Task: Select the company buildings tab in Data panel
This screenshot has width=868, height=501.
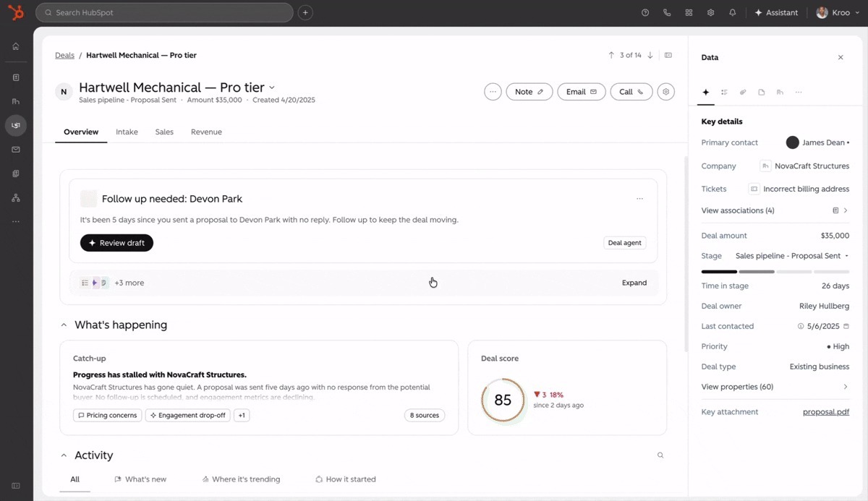Action: 780,93
